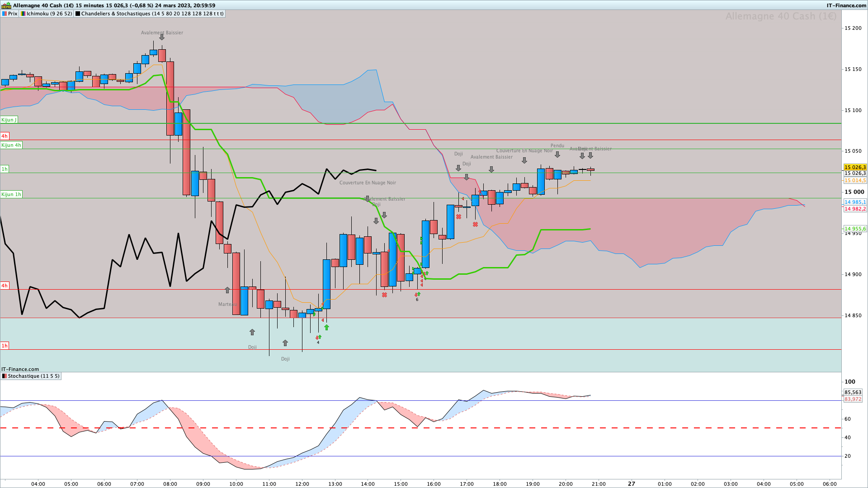Select the red 4h label near 14 890 line
Viewport: 868px width, 488px height.
5,286
